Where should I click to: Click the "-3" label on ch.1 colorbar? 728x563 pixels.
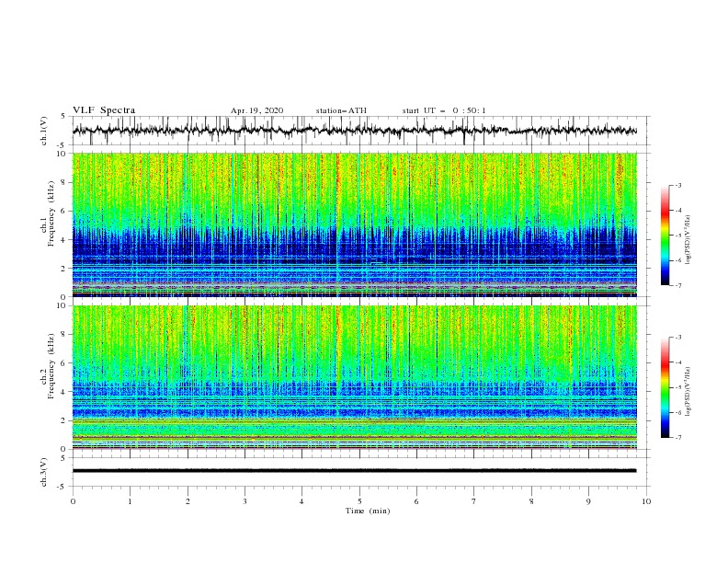[677, 185]
